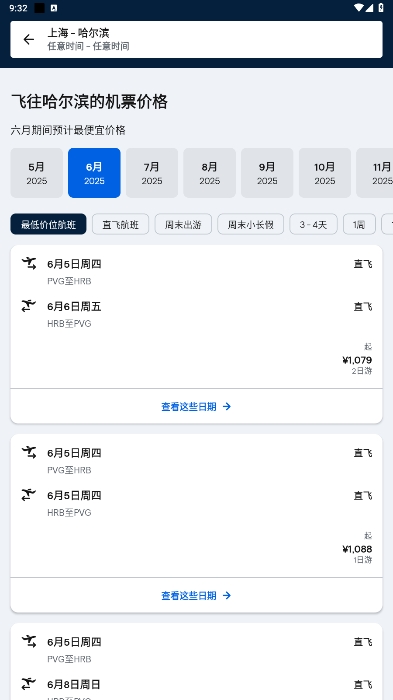Tap the back arrow in search bar
393x700 pixels.
pos(29,39)
